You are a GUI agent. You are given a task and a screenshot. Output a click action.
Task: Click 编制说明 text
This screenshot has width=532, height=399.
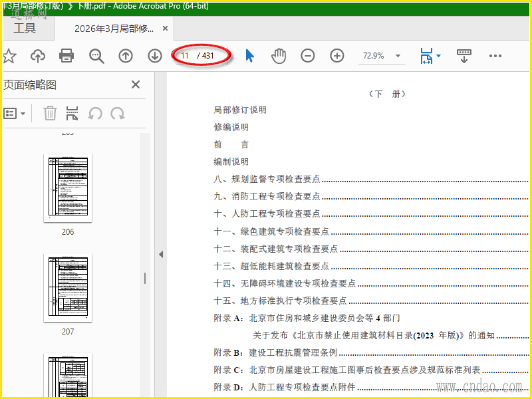pyautogui.click(x=231, y=162)
